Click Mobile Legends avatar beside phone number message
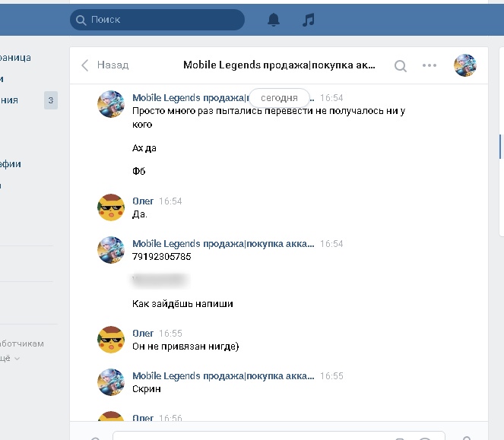This screenshot has width=504, height=440. pos(111,250)
